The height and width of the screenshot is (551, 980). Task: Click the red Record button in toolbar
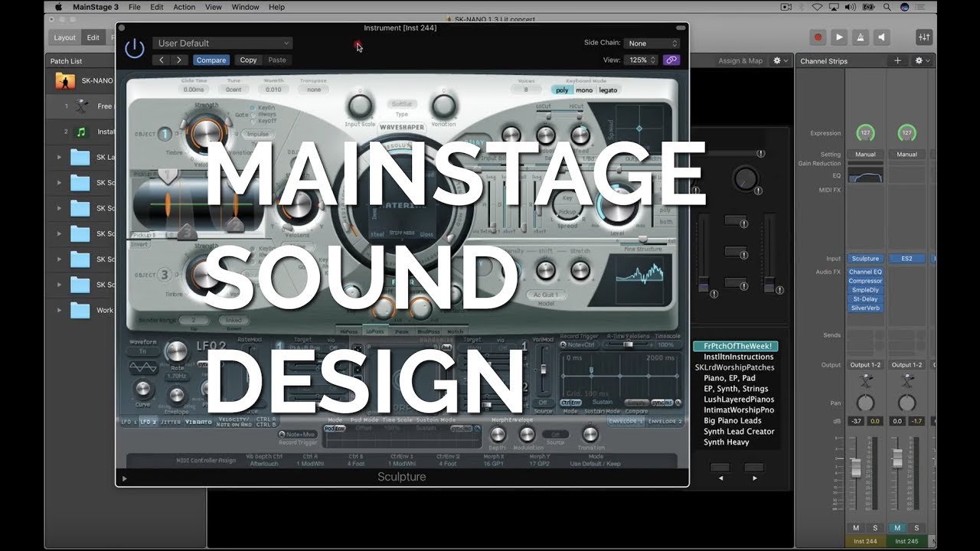coord(818,37)
